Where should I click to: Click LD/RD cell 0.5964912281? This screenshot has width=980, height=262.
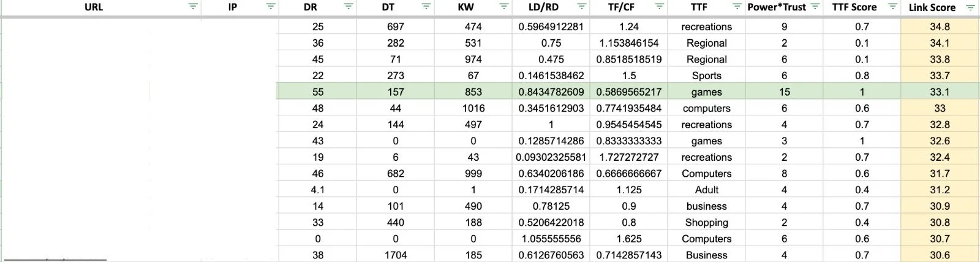click(x=551, y=27)
